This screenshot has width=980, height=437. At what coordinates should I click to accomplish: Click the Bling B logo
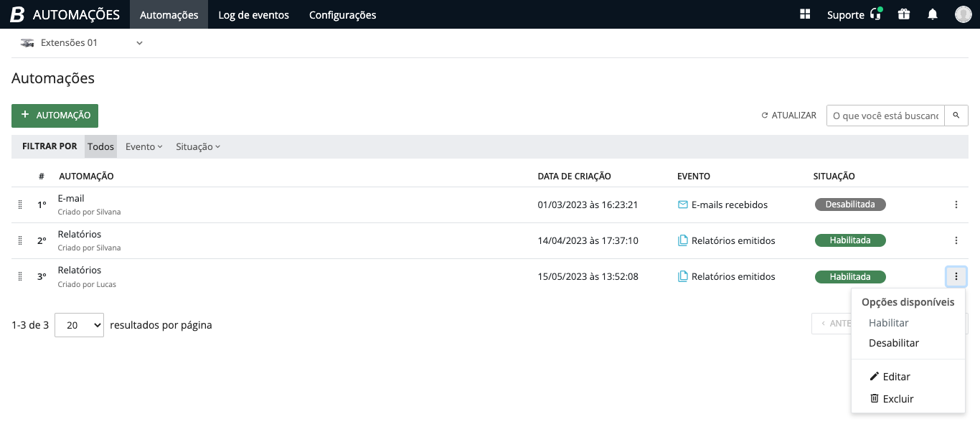point(17,14)
